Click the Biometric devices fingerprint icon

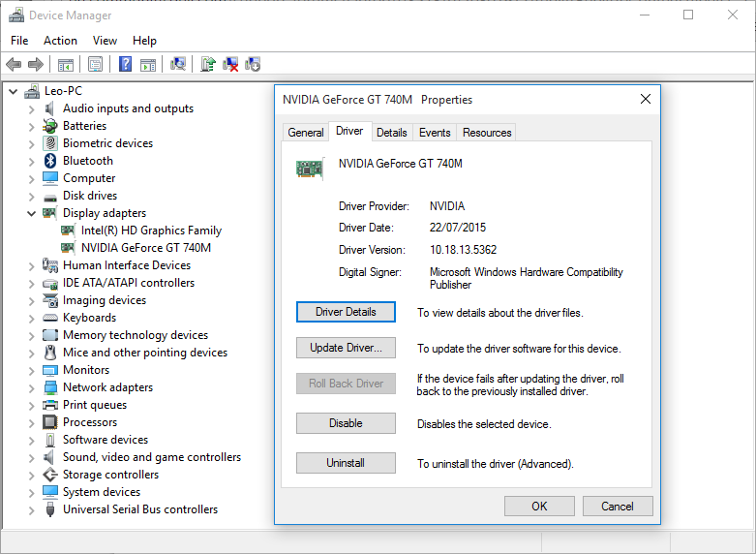pyautogui.click(x=50, y=143)
